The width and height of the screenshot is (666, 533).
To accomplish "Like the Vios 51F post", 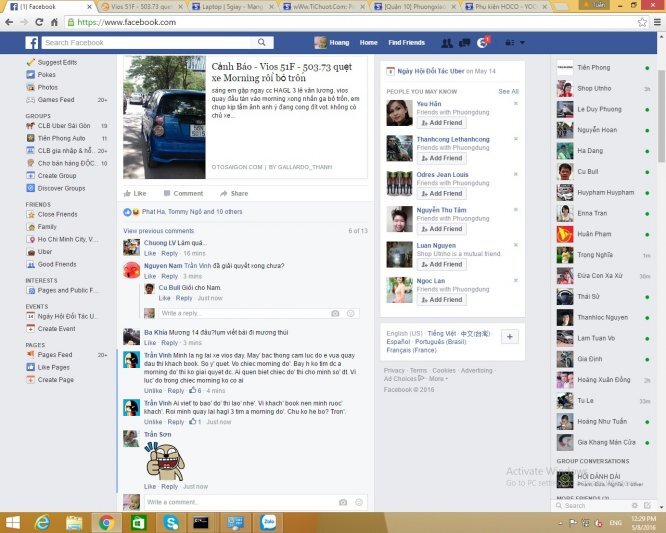I will tap(135, 194).
